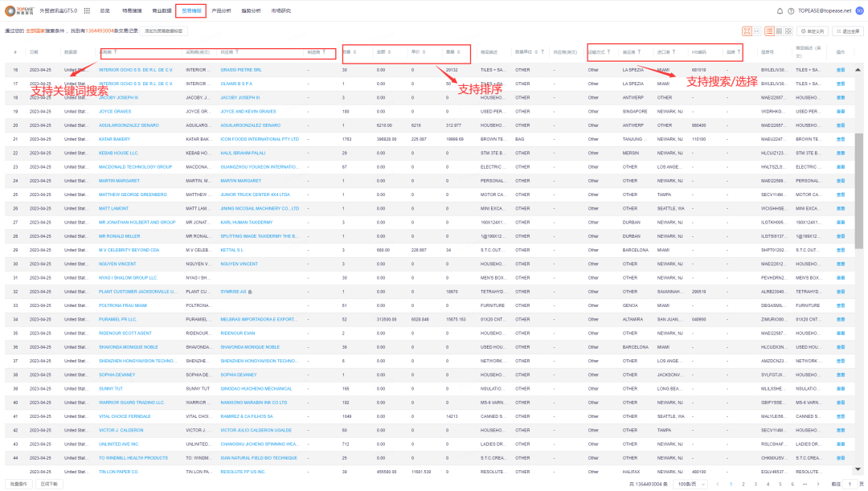
Task: Click the small ellipsis view icon
Action: (757, 31)
